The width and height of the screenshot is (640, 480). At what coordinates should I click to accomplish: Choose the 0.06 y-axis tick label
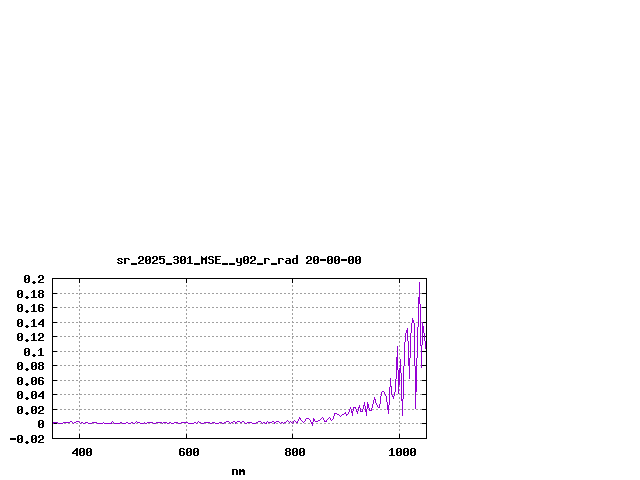[x=30, y=381]
